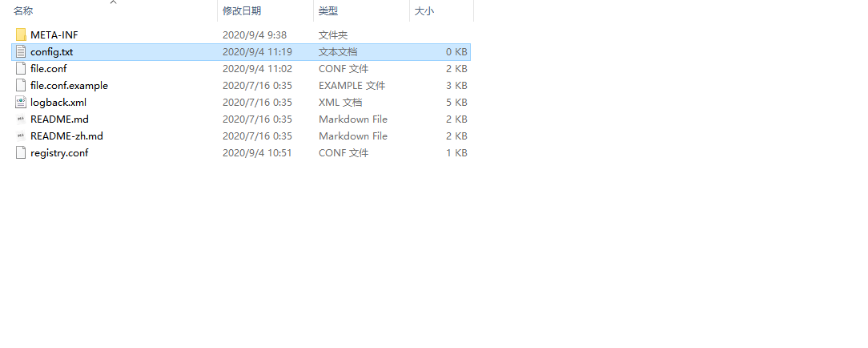
Task: Select the file.conf.example filename
Action: click(69, 85)
